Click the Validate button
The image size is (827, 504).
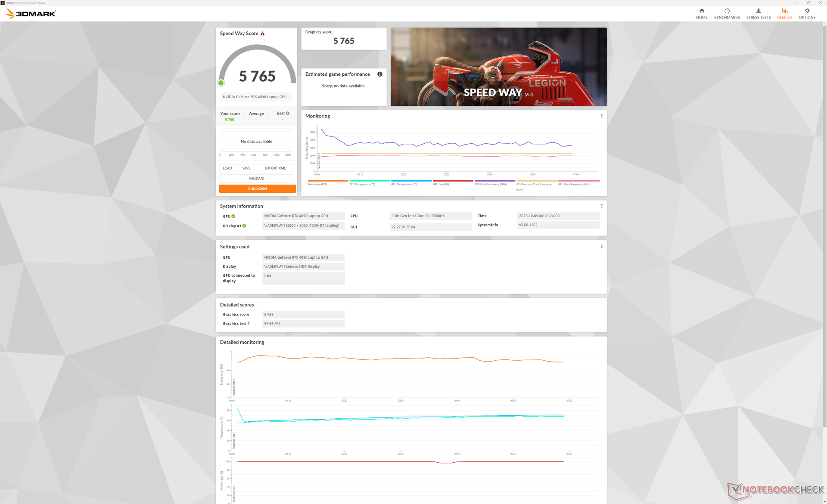pos(256,179)
